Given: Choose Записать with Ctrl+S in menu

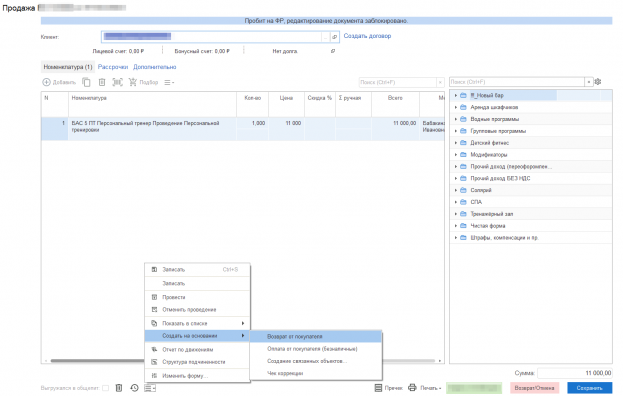Looking at the screenshot, I should pyautogui.click(x=197, y=269).
